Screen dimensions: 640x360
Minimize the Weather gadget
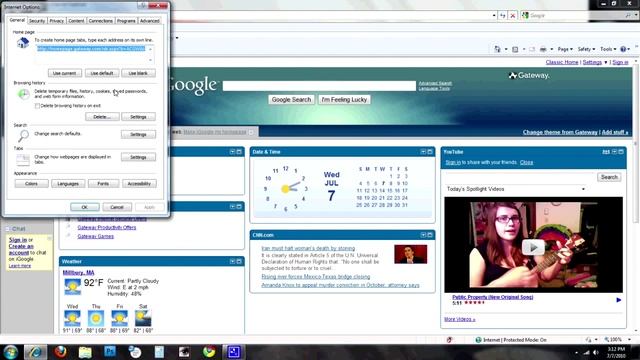click(232, 261)
